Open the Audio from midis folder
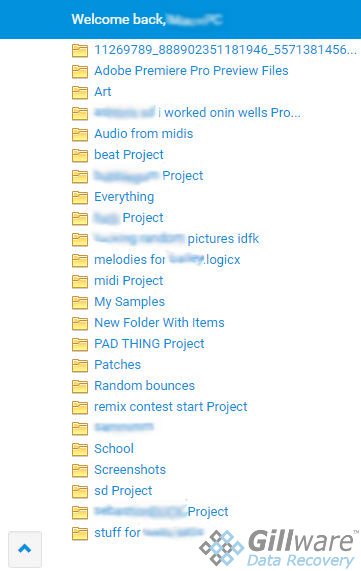Viewport: 361px width, 571px height. [144, 134]
